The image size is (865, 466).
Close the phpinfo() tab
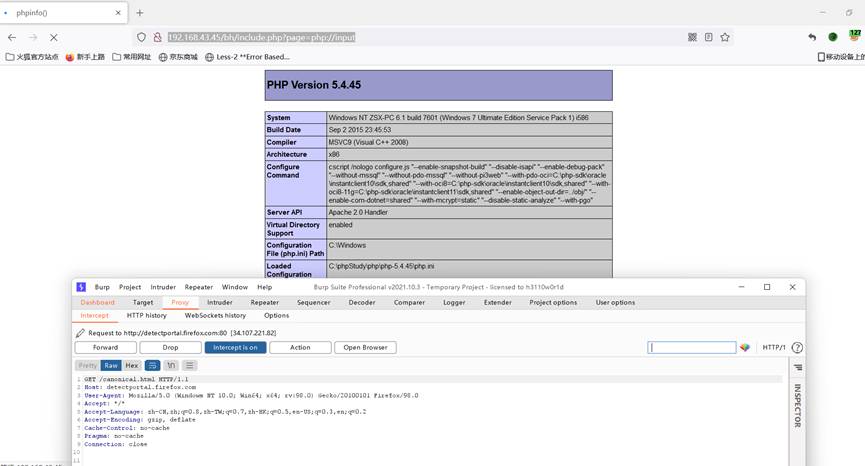[x=118, y=13]
